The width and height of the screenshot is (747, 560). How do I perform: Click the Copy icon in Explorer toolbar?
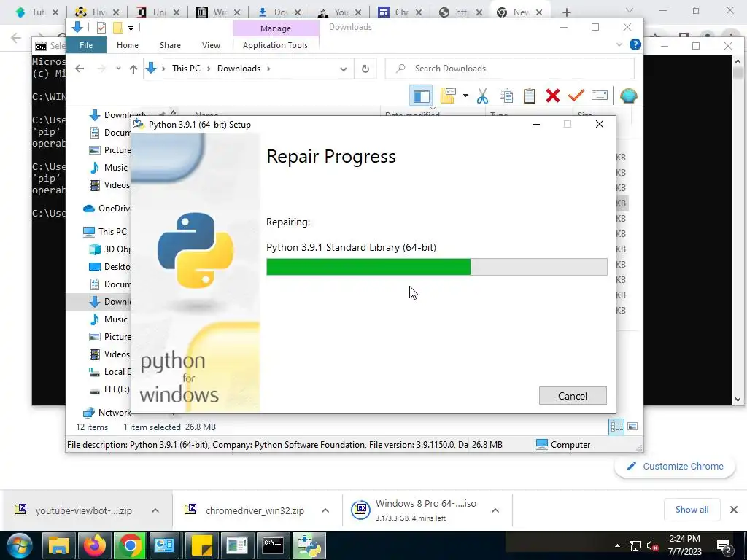coord(506,96)
